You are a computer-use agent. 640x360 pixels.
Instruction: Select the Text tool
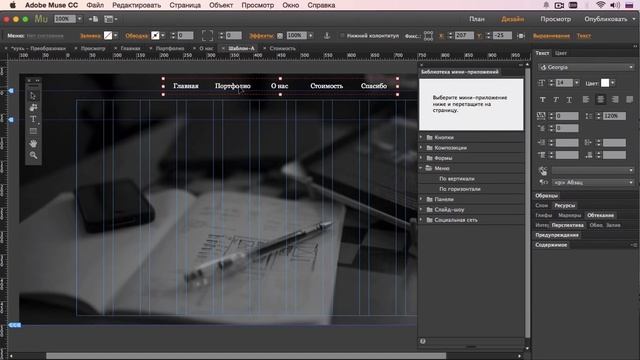(33, 119)
